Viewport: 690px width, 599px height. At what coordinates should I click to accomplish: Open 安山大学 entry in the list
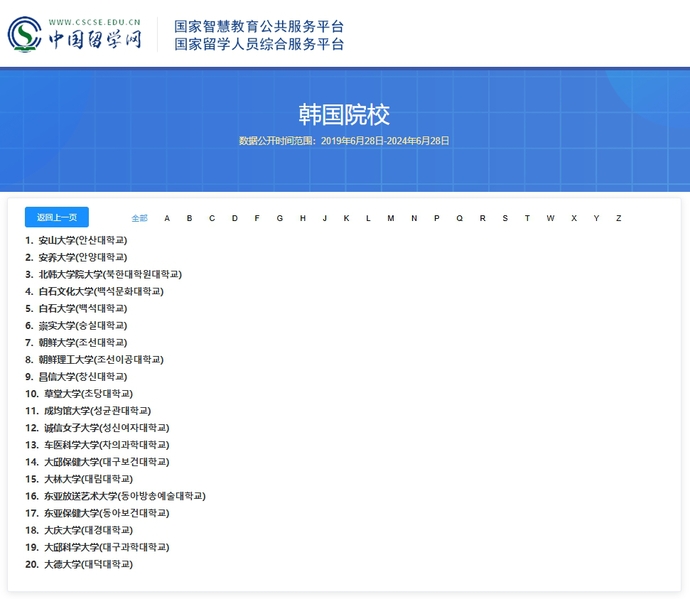(82, 240)
